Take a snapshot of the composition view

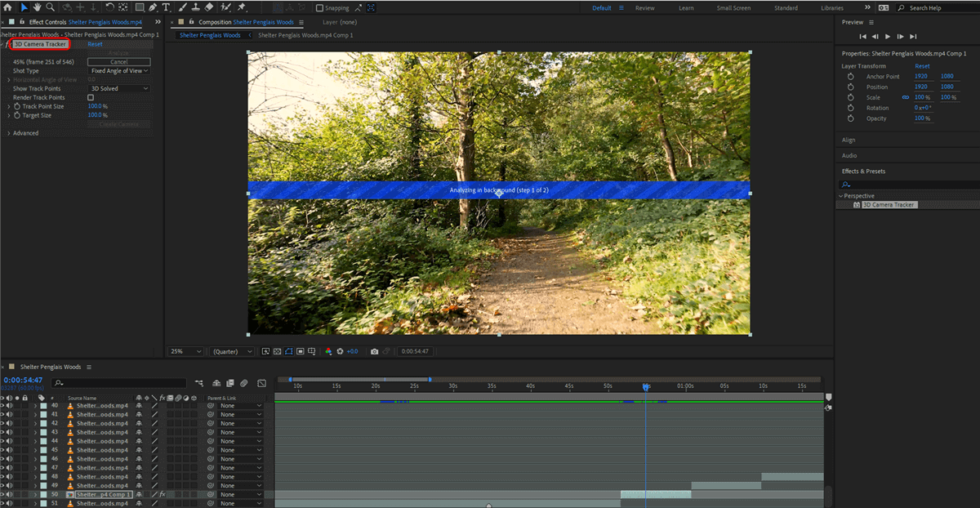click(x=374, y=351)
